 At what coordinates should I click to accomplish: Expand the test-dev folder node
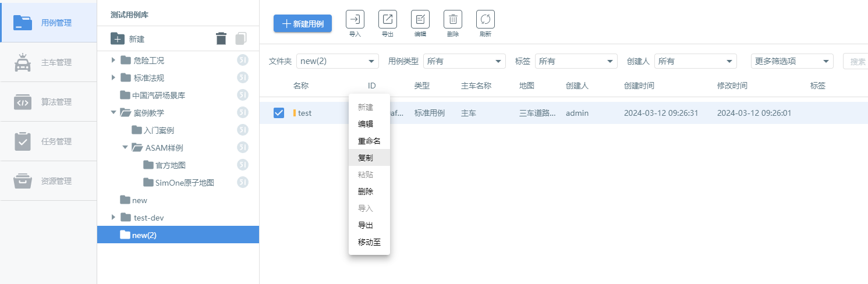[x=114, y=218]
